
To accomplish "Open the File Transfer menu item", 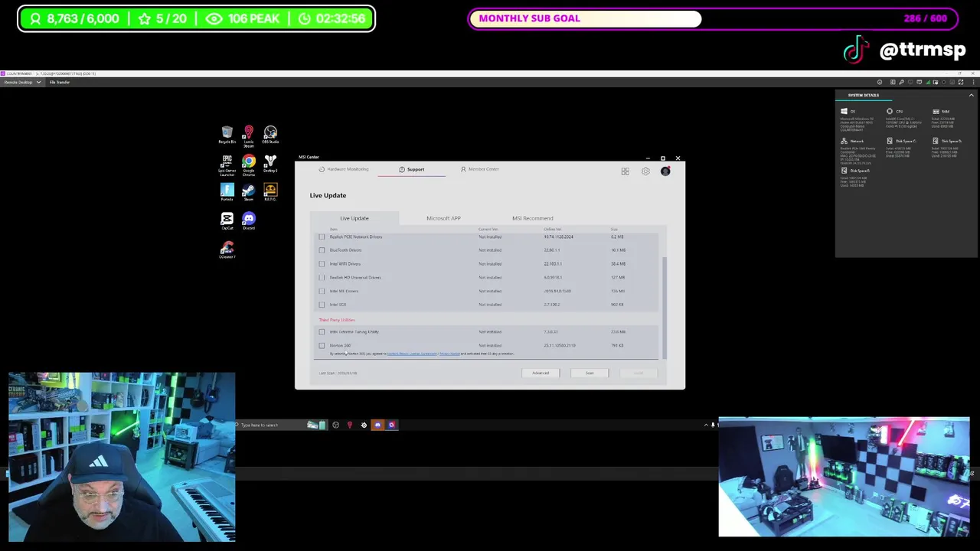I will coord(60,82).
